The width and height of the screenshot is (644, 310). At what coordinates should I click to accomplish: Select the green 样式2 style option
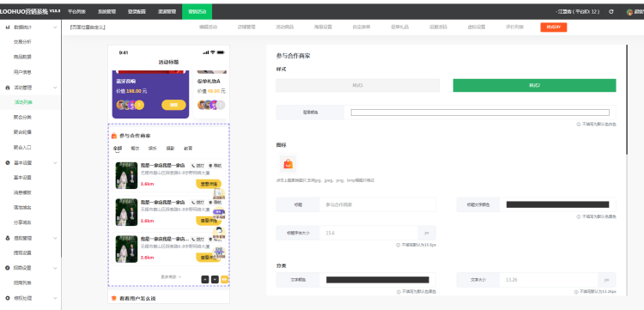click(534, 85)
